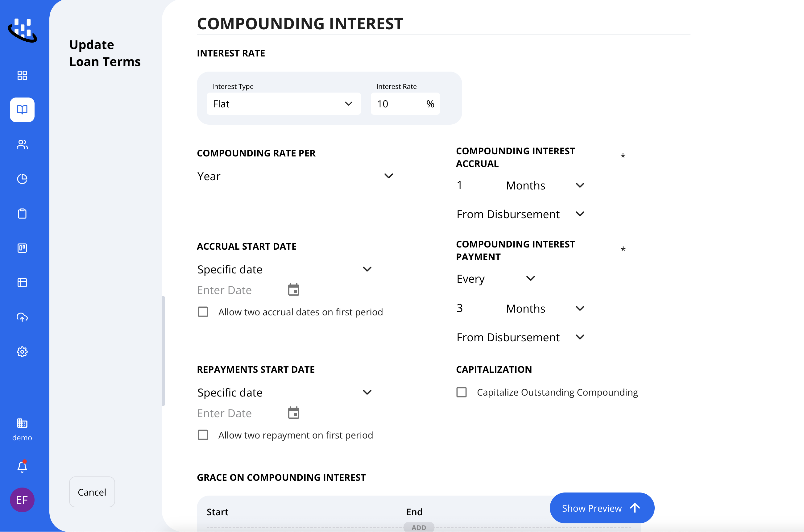
Task: Select the loans book icon in sidebar
Action: click(22, 110)
